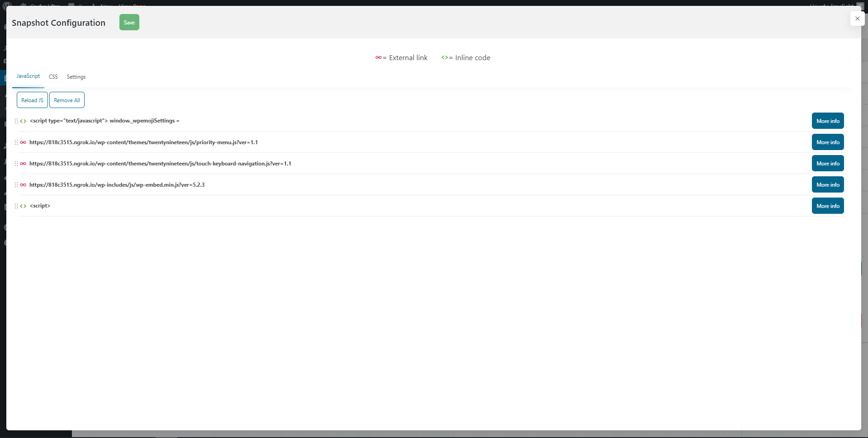
Task: Open More info for touch-keyboard-navigation.js
Action: pyautogui.click(x=828, y=163)
